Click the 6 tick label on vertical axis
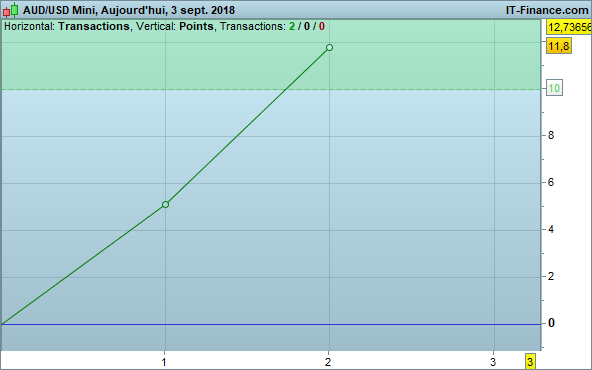The width and height of the screenshot is (592, 370). point(551,183)
